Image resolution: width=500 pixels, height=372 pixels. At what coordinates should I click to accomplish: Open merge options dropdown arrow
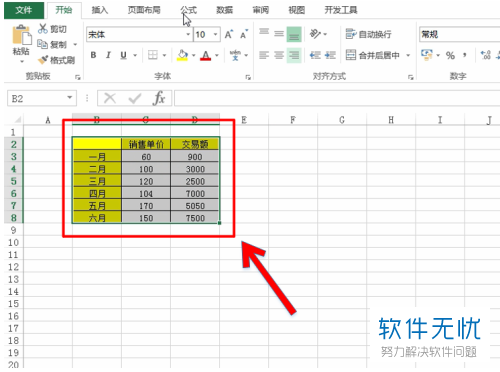[x=408, y=55]
